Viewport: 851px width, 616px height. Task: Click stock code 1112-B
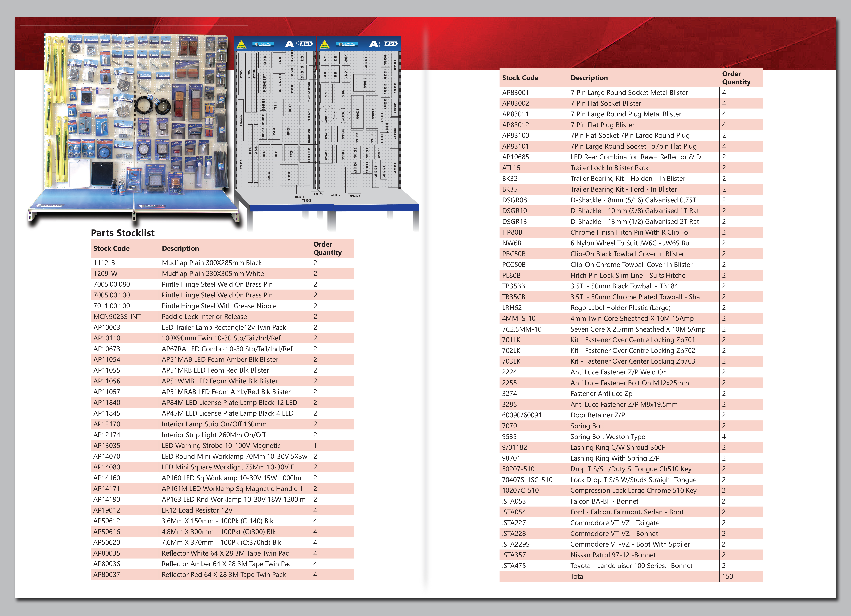click(104, 263)
